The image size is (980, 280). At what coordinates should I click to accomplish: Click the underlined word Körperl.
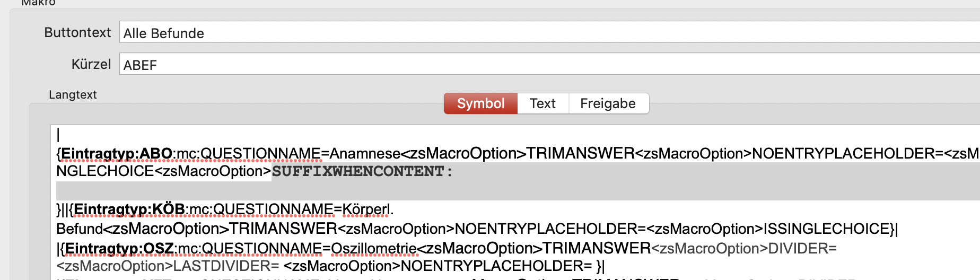[x=366, y=210]
